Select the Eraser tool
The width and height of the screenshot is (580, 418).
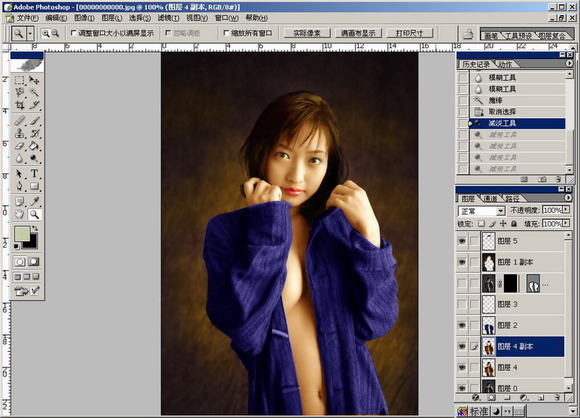pos(20,146)
